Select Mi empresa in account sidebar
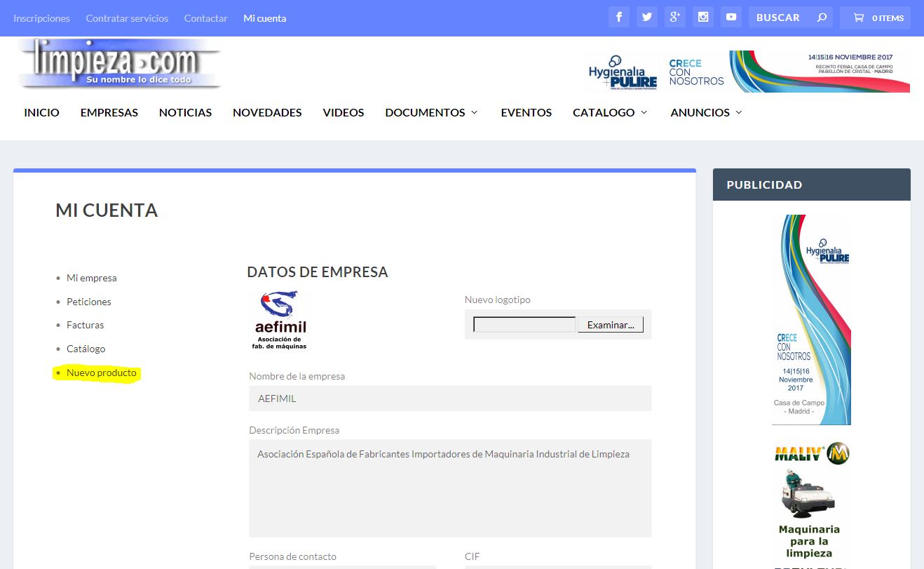The height and width of the screenshot is (569, 924). point(92,278)
